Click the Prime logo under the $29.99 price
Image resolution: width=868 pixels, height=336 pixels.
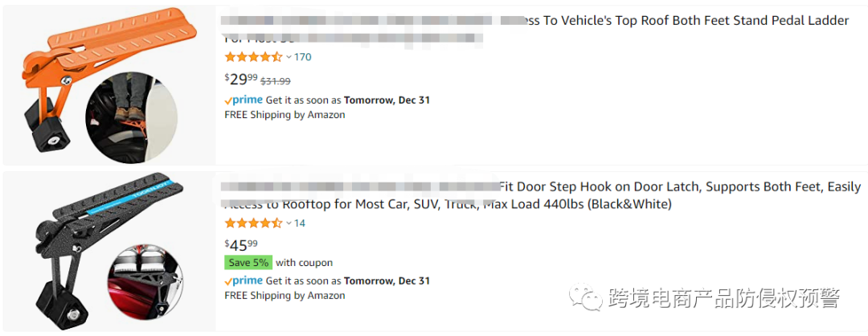point(244,100)
